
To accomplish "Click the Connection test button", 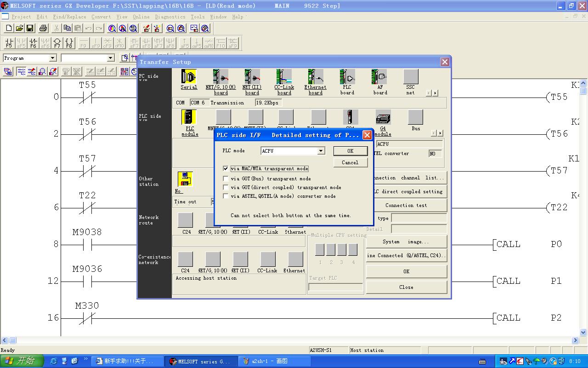I will pos(406,205).
